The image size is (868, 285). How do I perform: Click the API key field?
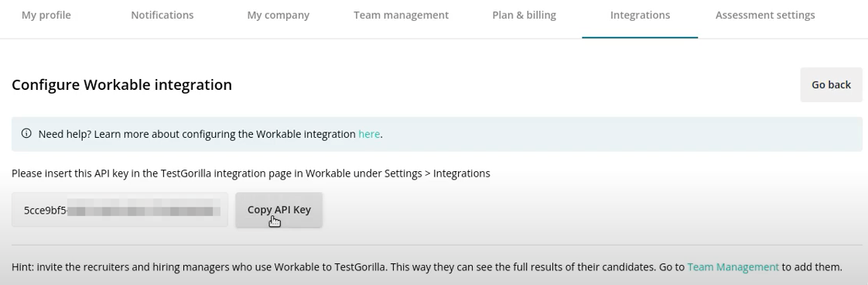pyautogui.click(x=120, y=210)
